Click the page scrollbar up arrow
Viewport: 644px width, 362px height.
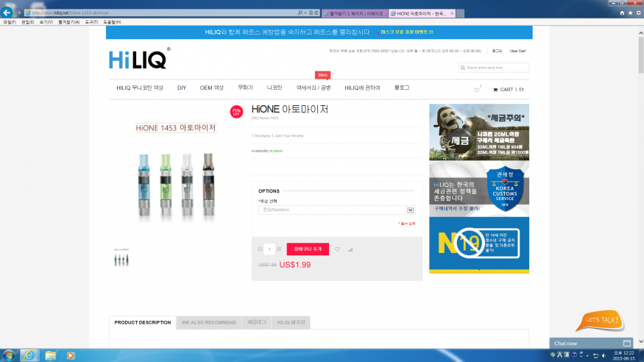[x=641, y=33]
